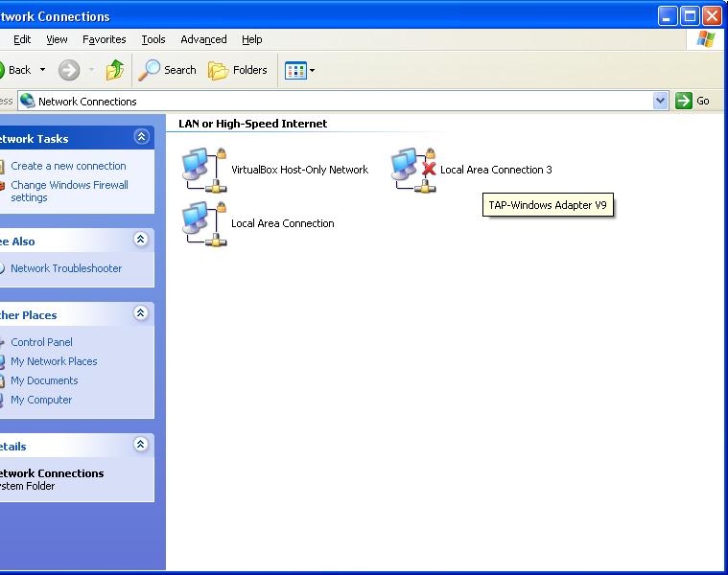The image size is (728, 575).
Task: Click the Go button next to address bar
Action: point(693,101)
